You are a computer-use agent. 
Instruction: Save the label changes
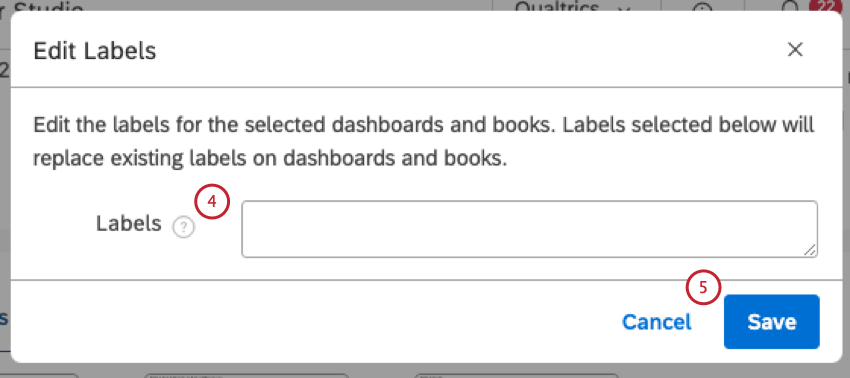[x=771, y=322]
